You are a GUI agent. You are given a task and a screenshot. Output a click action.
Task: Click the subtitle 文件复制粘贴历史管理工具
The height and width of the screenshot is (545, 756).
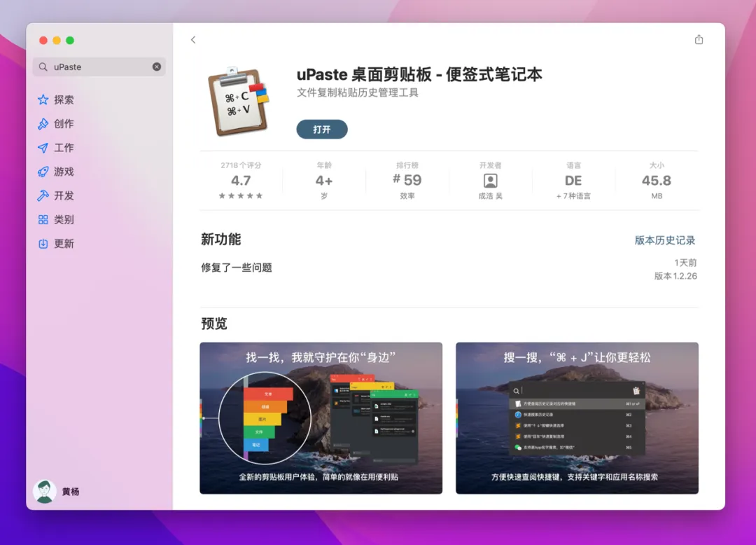pyautogui.click(x=357, y=92)
